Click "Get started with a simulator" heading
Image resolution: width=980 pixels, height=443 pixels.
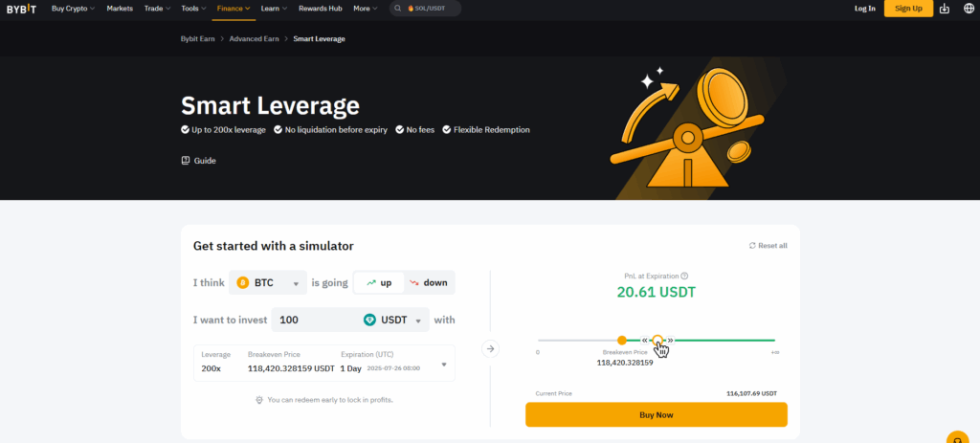coord(274,246)
